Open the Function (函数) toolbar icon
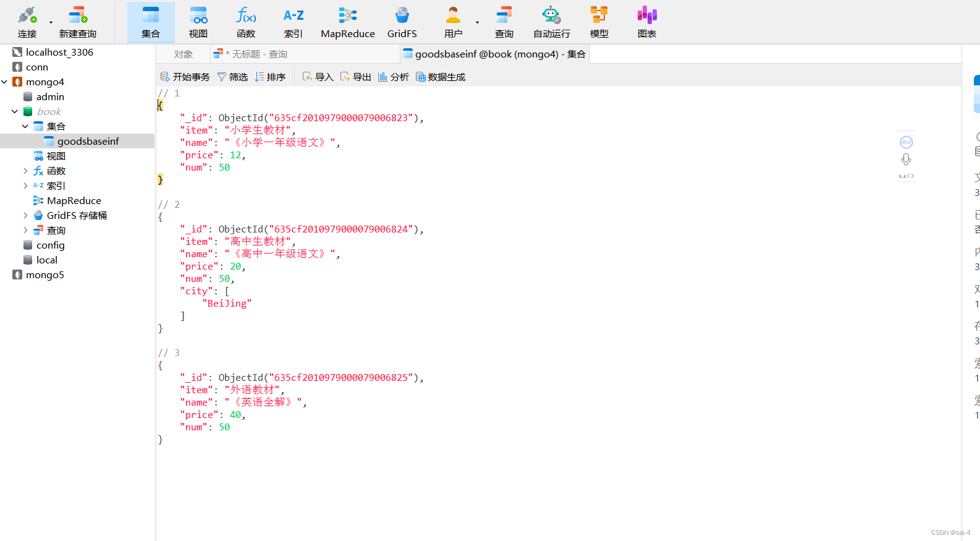The image size is (980, 541). click(x=246, y=22)
